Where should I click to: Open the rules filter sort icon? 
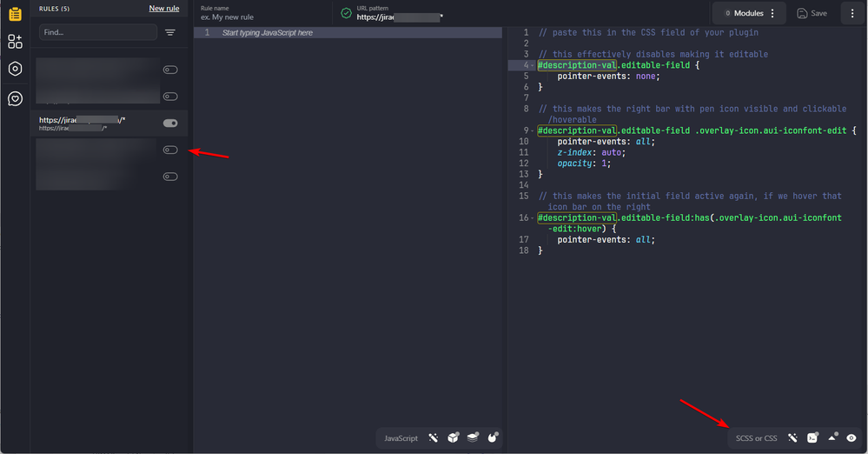(x=170, y=33)
